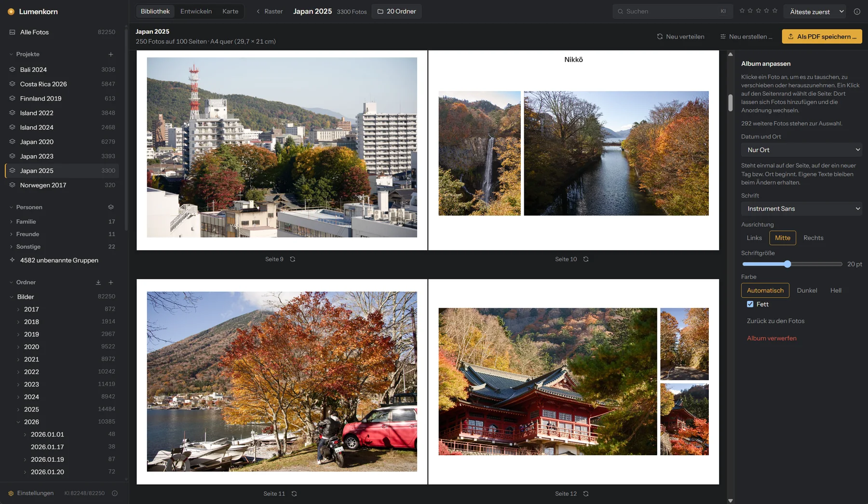Click the Personen stack icon

(111, 207)
